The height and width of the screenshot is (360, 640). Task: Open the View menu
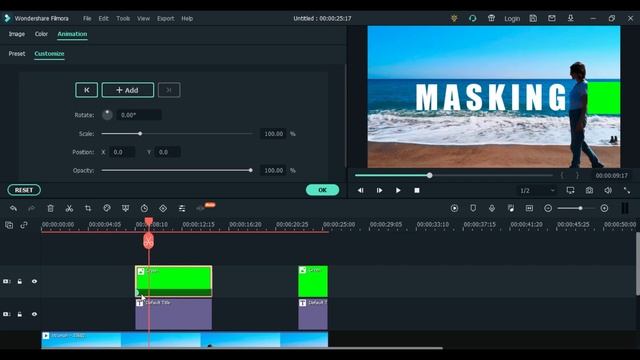tap(143, 18)
